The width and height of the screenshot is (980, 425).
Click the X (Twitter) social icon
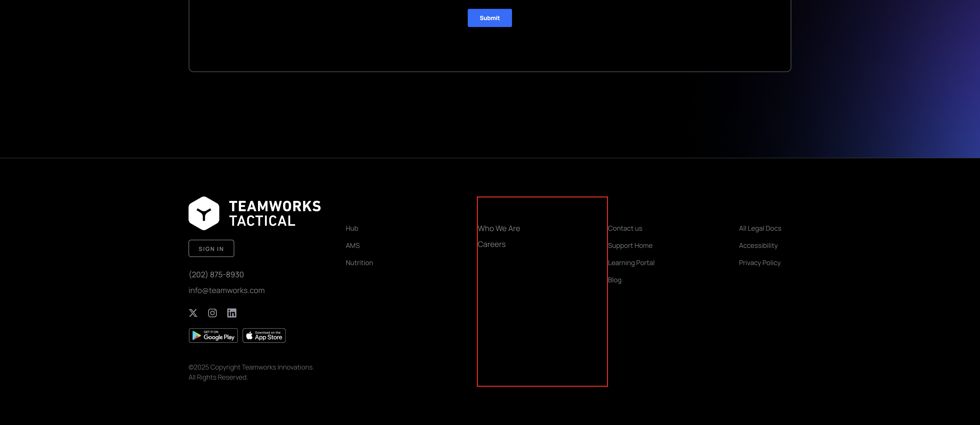193,313
